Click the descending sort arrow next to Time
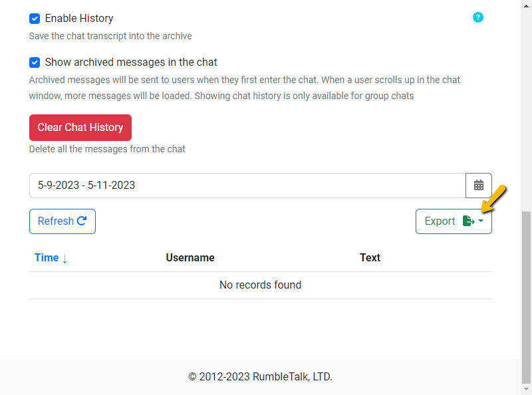Image resolution: width=532 pixels, height=395 pixels. (65, 257)
